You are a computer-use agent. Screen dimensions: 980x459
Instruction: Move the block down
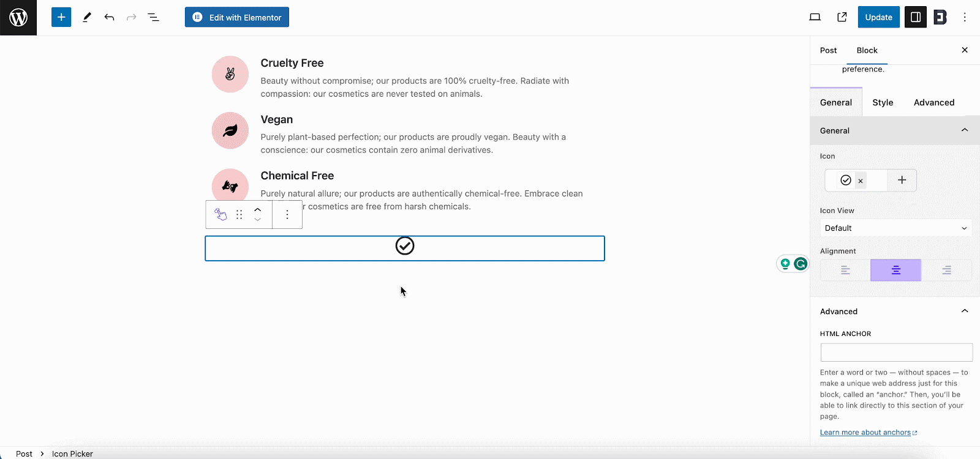(258, 219)
